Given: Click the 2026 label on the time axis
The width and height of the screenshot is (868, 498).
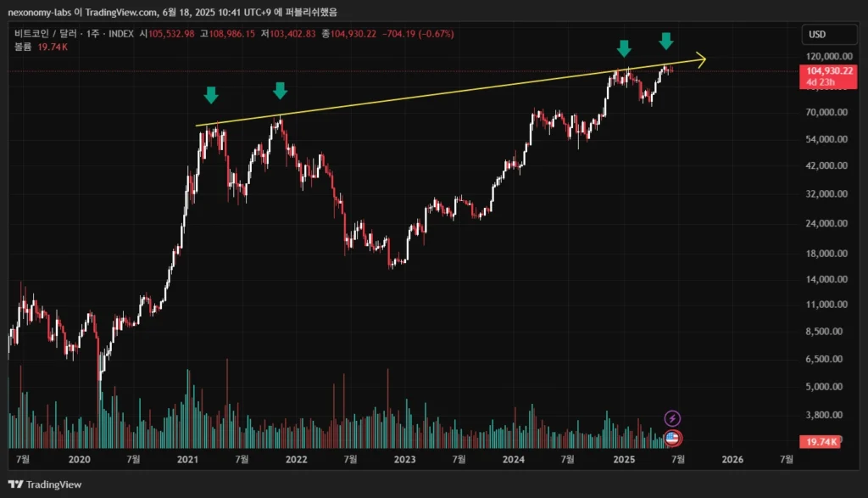Looking at the screenshot, I should tap(732, 459).
